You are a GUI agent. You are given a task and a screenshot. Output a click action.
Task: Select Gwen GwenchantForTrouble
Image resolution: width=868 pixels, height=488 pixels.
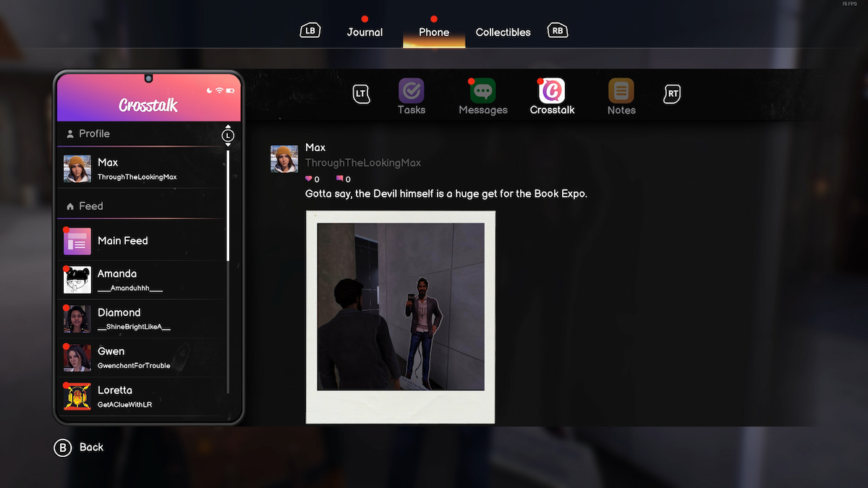click(x=116, y=357)
